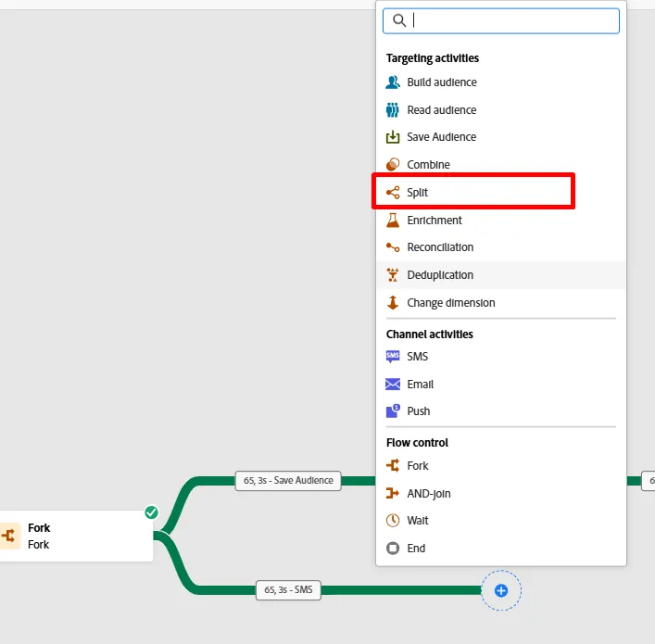655x644 pixels.
Task: Select AND-join under Flow control
Action: 501,494
